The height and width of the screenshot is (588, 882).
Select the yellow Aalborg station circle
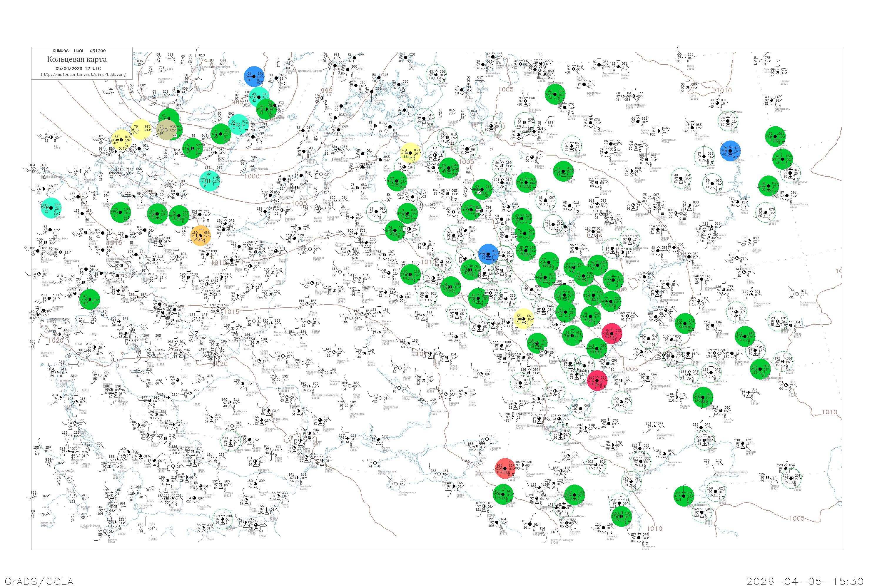pos(141,129)
